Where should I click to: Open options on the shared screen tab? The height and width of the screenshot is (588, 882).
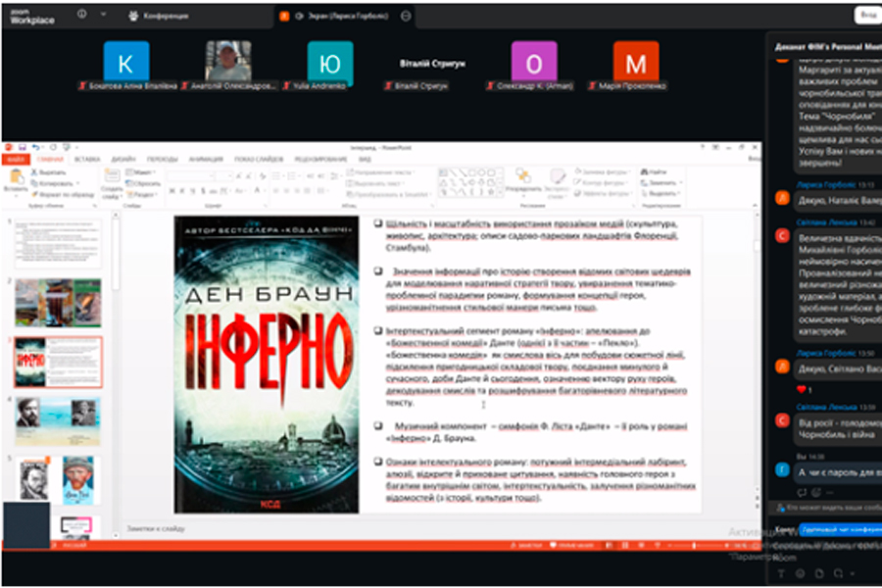406,16
